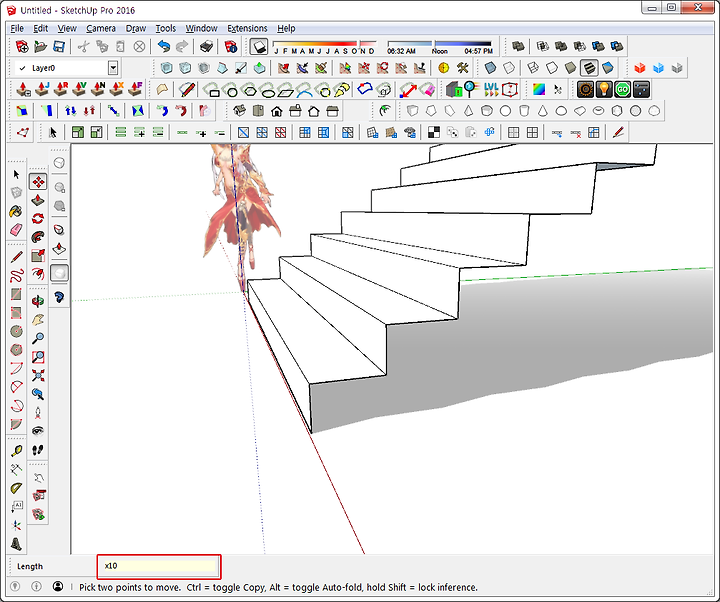Open a file with folder icon

coord(40,46)
